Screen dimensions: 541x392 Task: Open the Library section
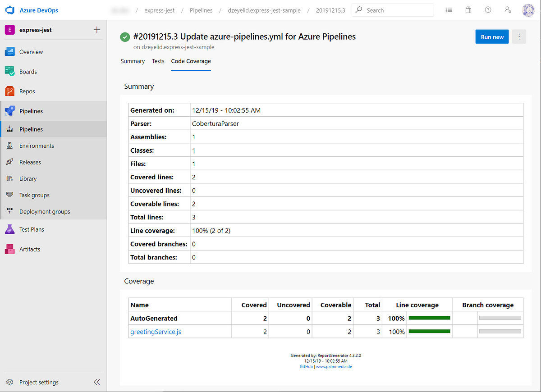click(29, 178)
